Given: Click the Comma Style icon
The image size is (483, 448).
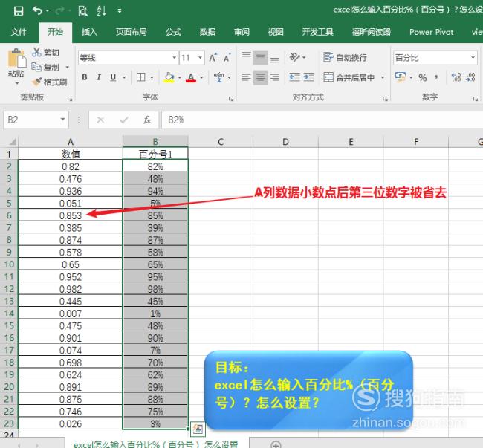Looking at the screenshot, I should click(x=436, y=77).
